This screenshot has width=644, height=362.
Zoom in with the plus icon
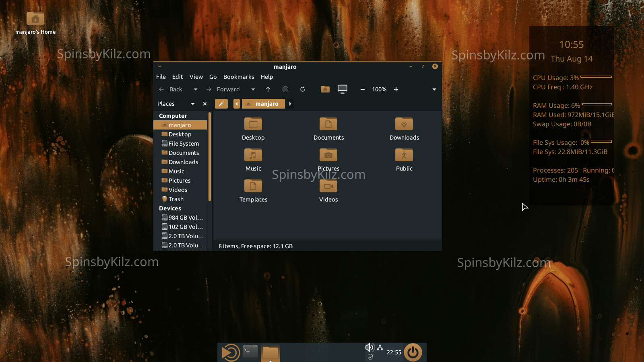(x=396, y=89)
